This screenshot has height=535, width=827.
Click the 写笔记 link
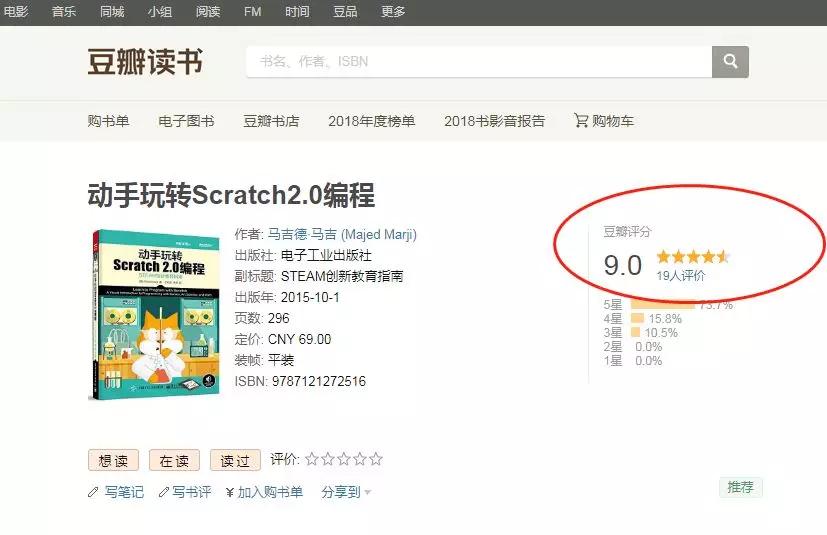point(124,492)
